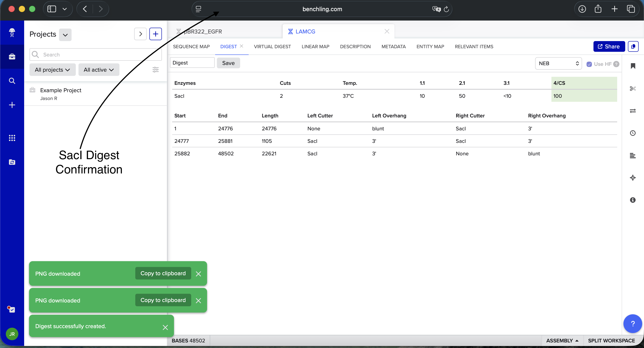Open the information panel icon
The width and height of the screenshot is (644, 348).
[633, 200]
